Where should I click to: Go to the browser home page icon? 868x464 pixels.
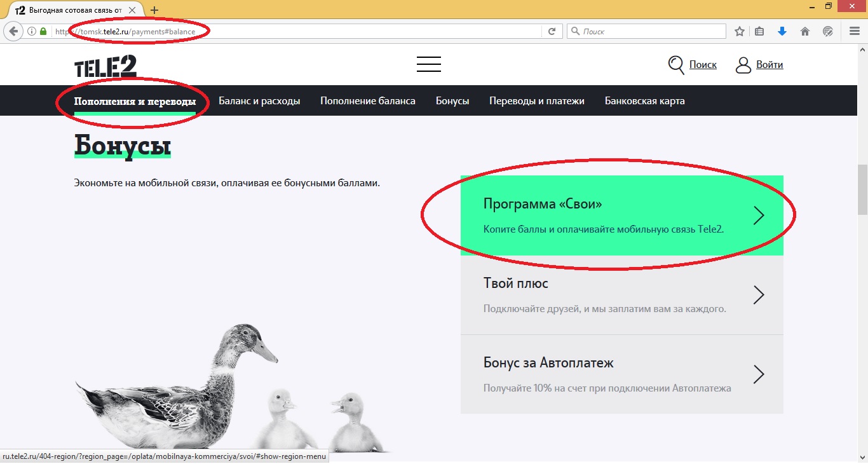click(805, 31)
